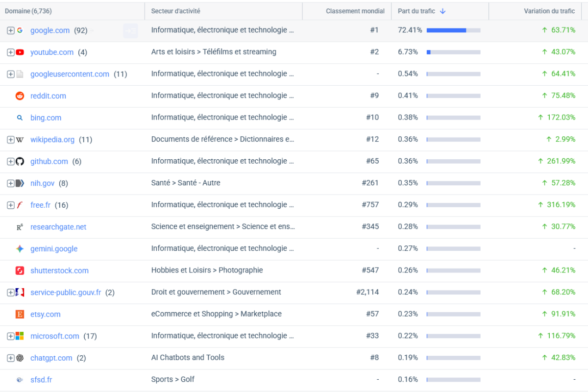
Task: Click the Bing search favicon
Action: 20,118
